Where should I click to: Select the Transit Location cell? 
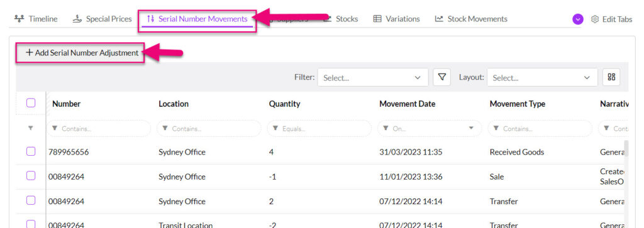click(x=186, y=225)
